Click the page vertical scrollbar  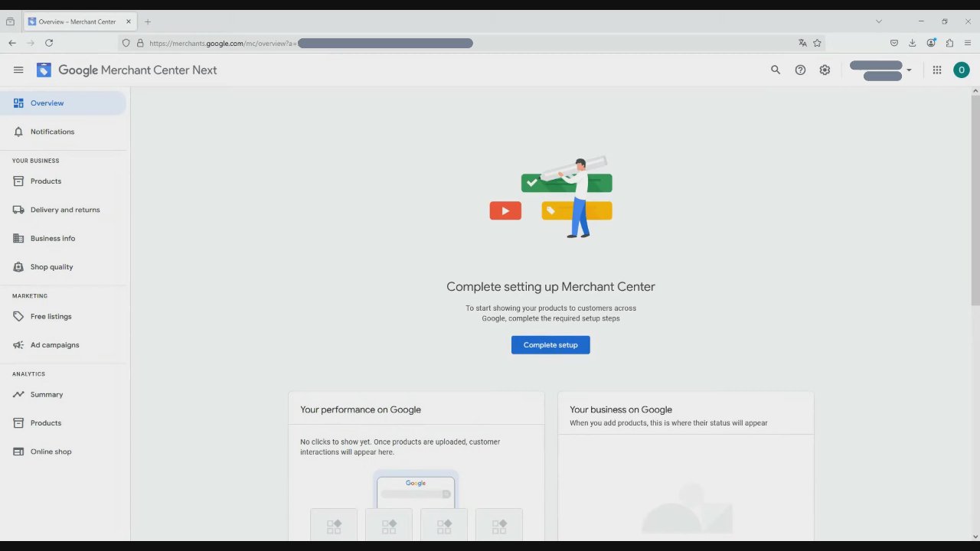point(975,201)
